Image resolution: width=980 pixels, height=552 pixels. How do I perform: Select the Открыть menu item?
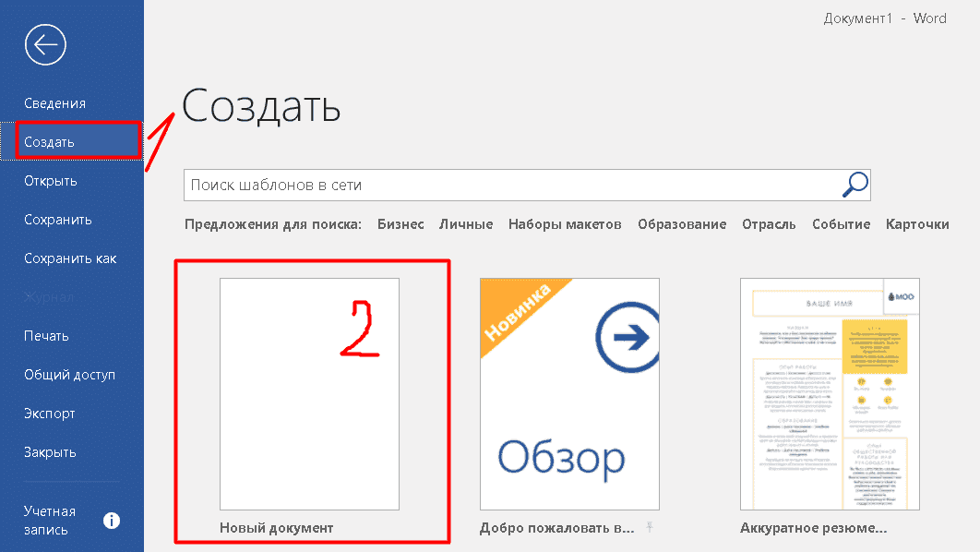[x=51, y=180]
